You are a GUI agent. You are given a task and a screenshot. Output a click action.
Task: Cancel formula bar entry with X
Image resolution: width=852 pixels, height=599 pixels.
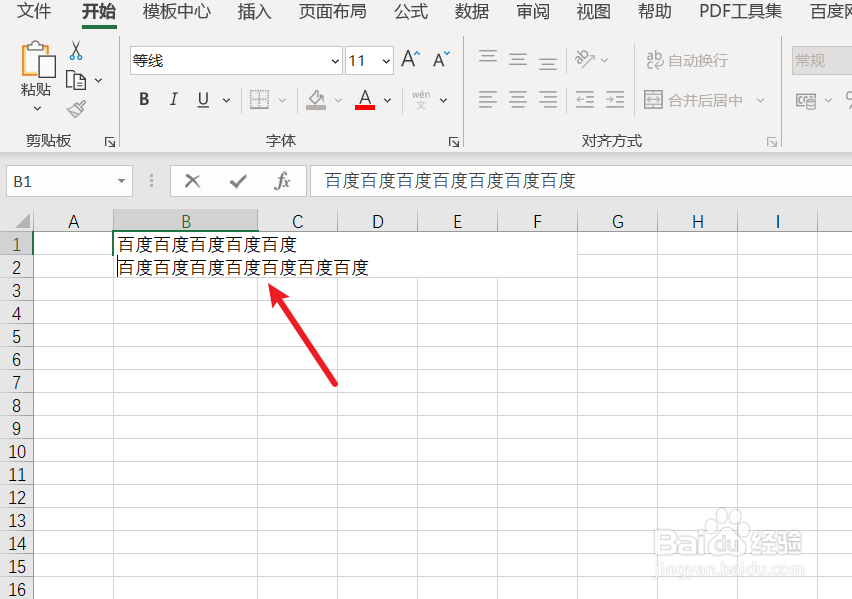point(192,181)
